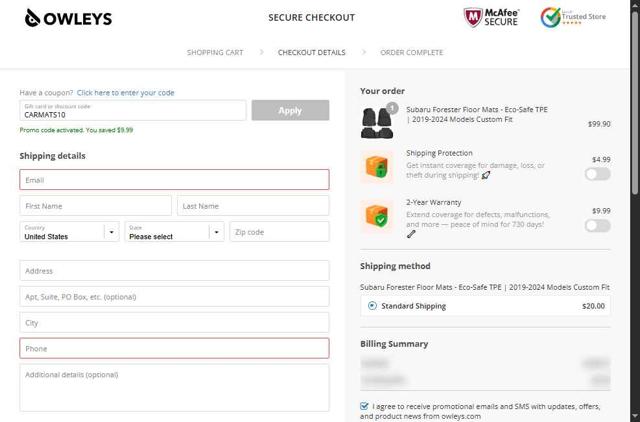The width and height of the screenshot is (640, 422).
Task: Click the Owleys logo
Action: [x=68, y=18]
